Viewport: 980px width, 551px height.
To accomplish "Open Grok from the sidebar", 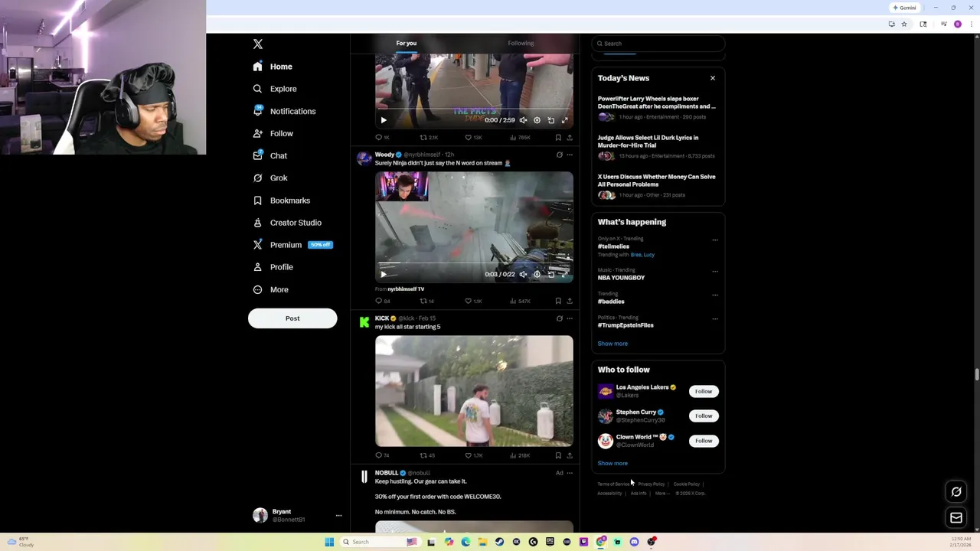I will 270,178.
